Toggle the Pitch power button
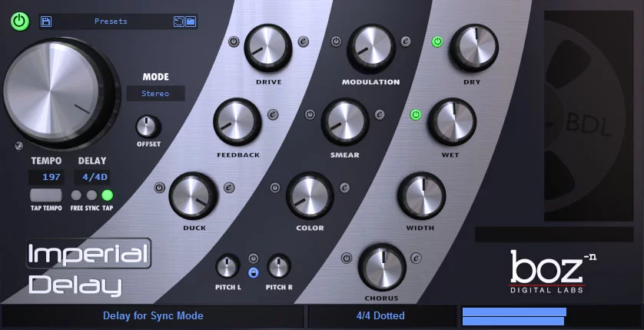Viewport: 644px width, 330px height. (x=254, y=258)
